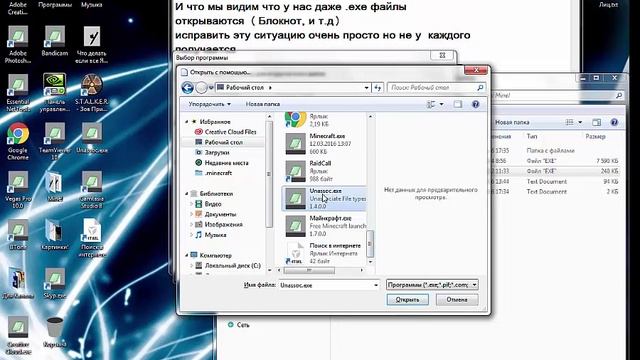Click the Forward arrow in the Open dialog

click(201, 87)
